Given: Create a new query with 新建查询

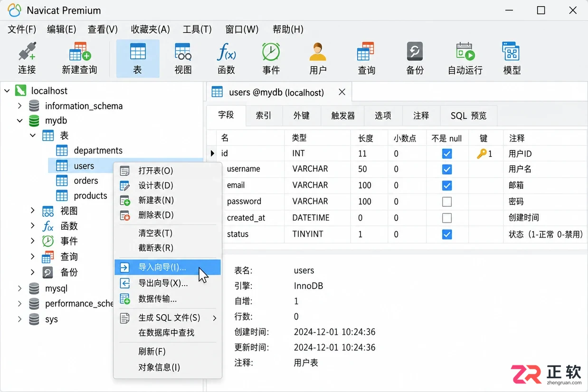Looking at the screenshot, I should pyautogui.click(x=79, y=58).
